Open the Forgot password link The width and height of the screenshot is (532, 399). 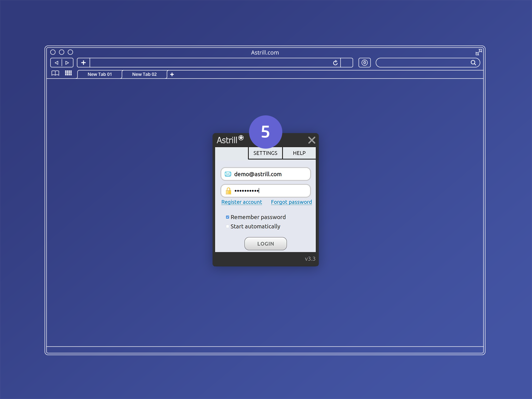tap(291, 202)
